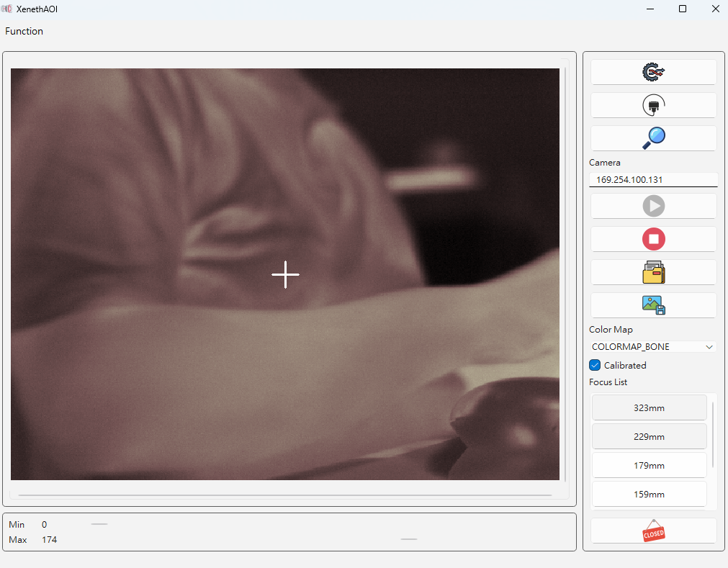The image size is (728, 568).
Task: Stop capture with the red stop button
Action: [x=653, y=239]
